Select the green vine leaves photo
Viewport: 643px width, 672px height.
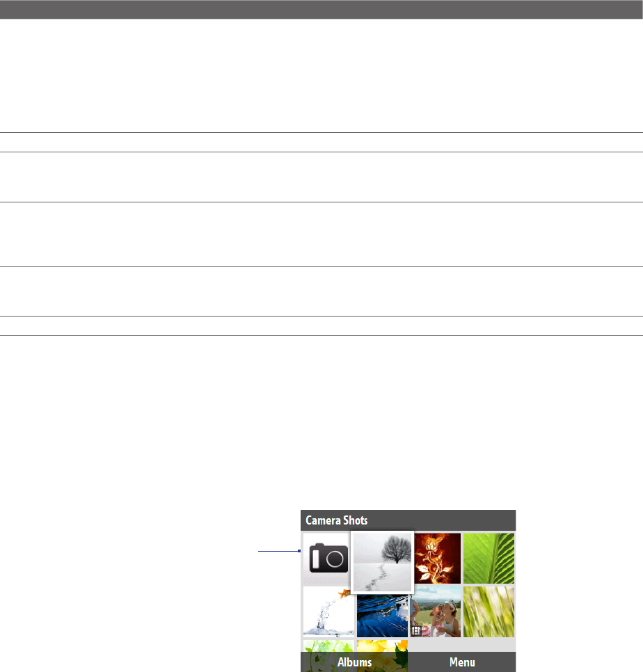[328, 646]
